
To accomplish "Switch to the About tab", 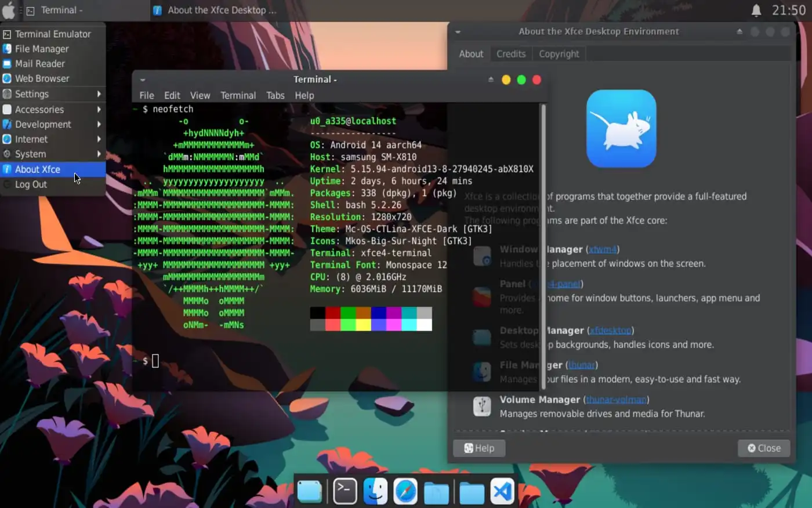I will [x=471, y=54].
